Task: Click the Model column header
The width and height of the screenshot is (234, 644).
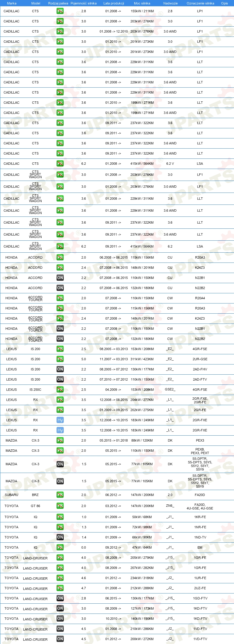Action: [x=36, y=3]
